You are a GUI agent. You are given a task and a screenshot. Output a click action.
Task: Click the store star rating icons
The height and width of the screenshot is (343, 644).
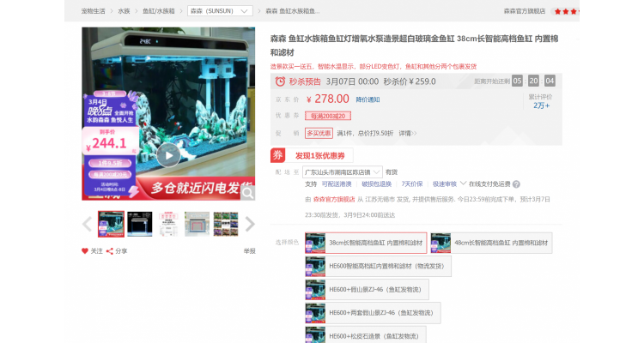(566, 11)
